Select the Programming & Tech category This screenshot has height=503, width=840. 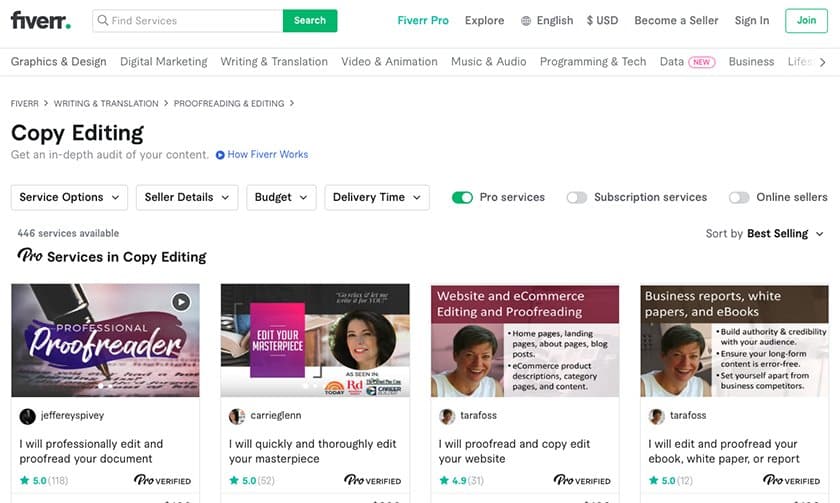click(x=593, y=62)
